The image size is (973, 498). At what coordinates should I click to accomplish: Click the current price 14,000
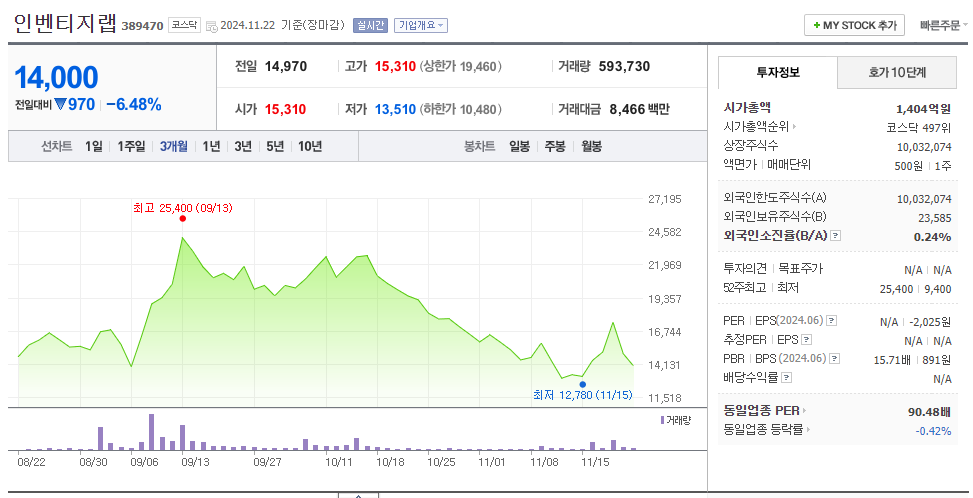[x=56, y=78]
